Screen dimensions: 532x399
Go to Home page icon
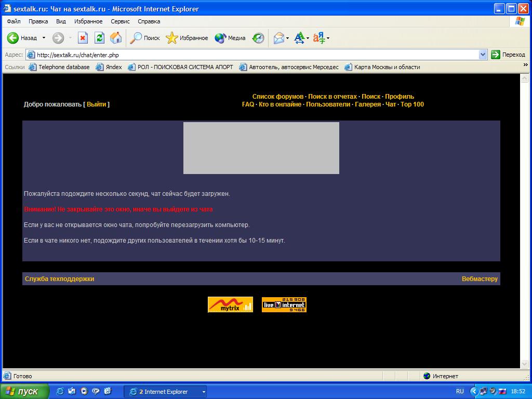pos(116,38)
